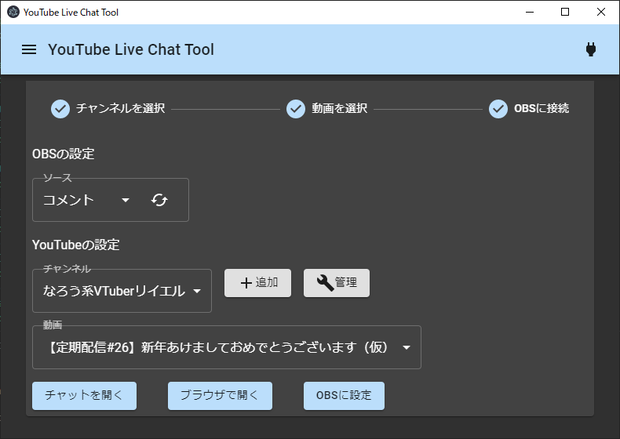Click the YouTubeの設定 heading text
This screenshot has width=620, height=439.
(x=76, y=245)
